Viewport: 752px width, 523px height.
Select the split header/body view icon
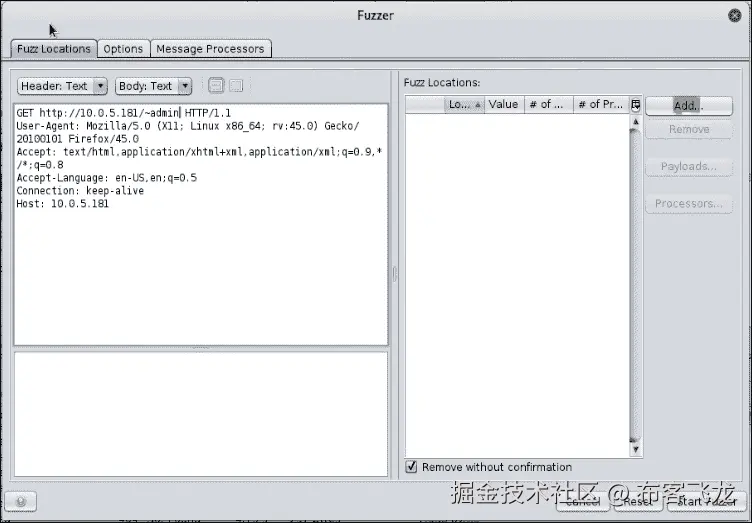tap(216, 86)
